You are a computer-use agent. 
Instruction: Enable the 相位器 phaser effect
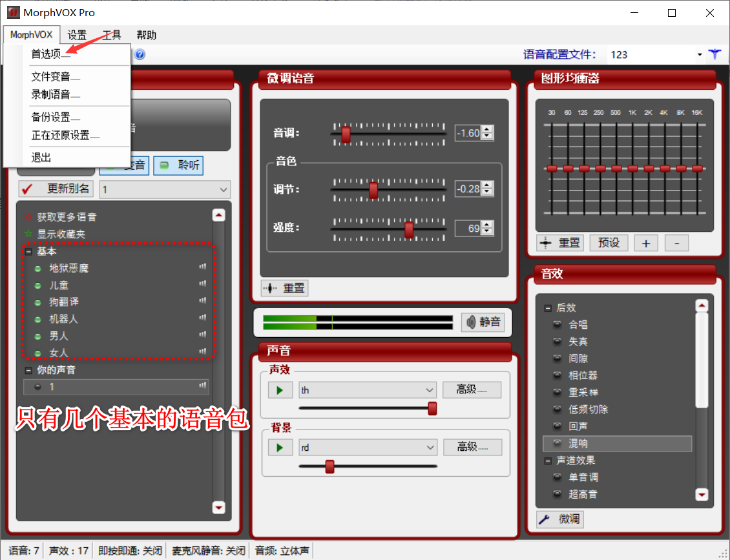point(557,375)
